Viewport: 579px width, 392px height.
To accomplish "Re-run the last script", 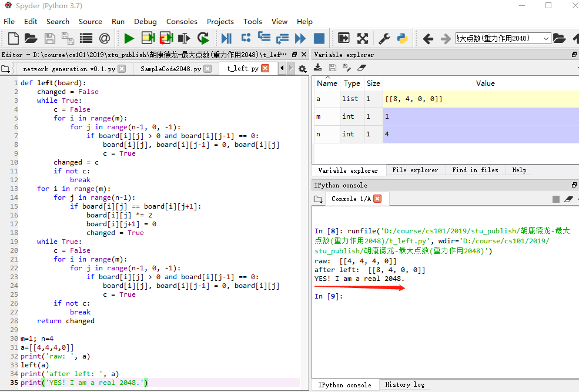I will [x=203, y=38].
